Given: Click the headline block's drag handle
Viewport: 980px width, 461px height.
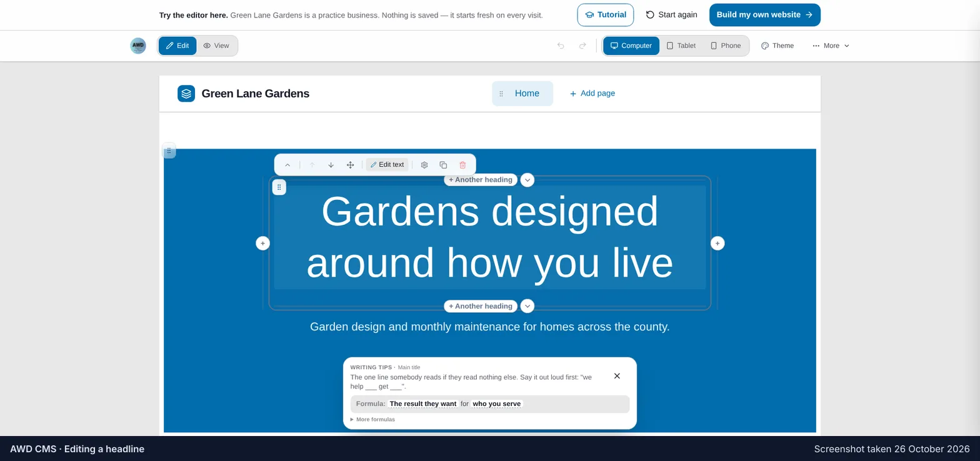Looking at the screenshot, I should point(279,187).
